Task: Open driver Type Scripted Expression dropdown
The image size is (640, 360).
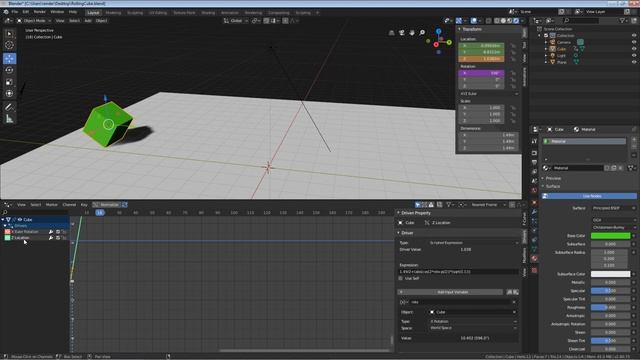Action: pyautogui.click(x=473, y=242)
